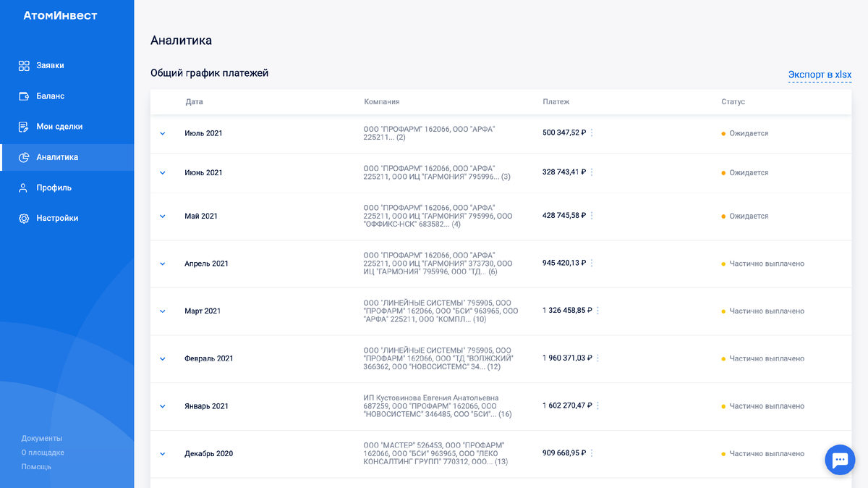Click the Мои сделки document icon

point(24,127)
